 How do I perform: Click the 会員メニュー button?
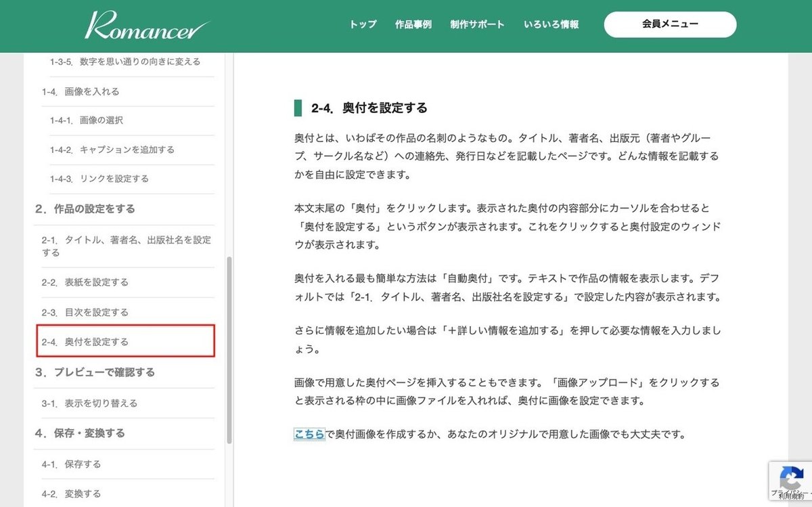pos(670,24)
